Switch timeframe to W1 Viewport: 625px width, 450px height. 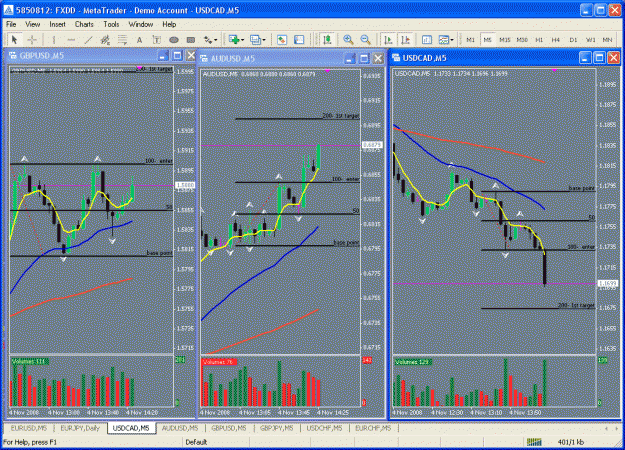(x=590, y=39)
